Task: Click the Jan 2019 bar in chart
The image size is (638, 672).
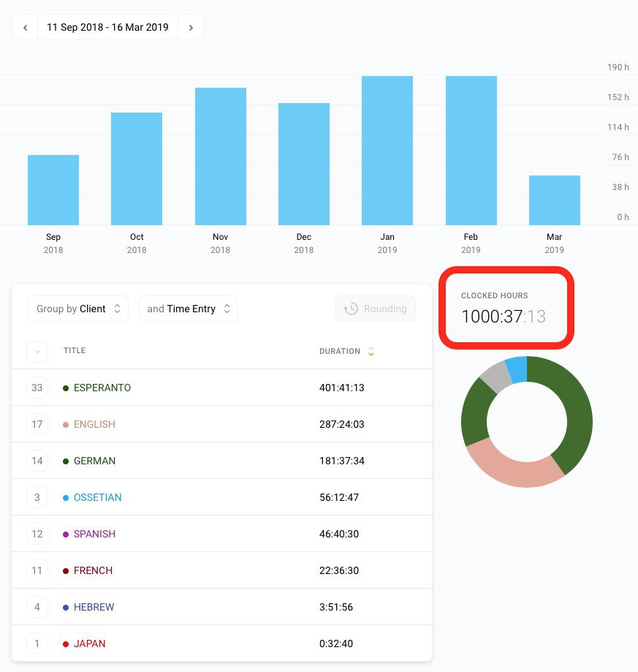Action: point(387,151)
